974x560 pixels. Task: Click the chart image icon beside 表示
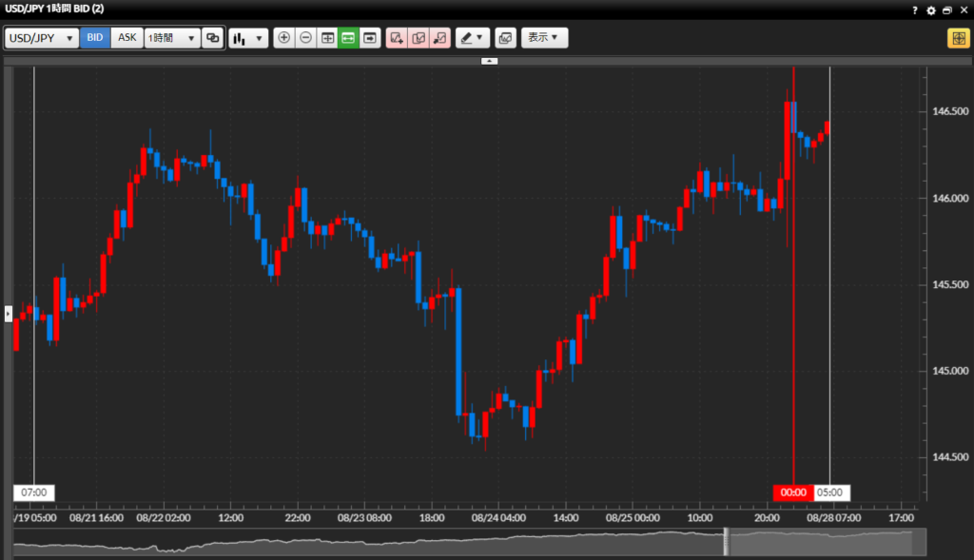(504, 38)
